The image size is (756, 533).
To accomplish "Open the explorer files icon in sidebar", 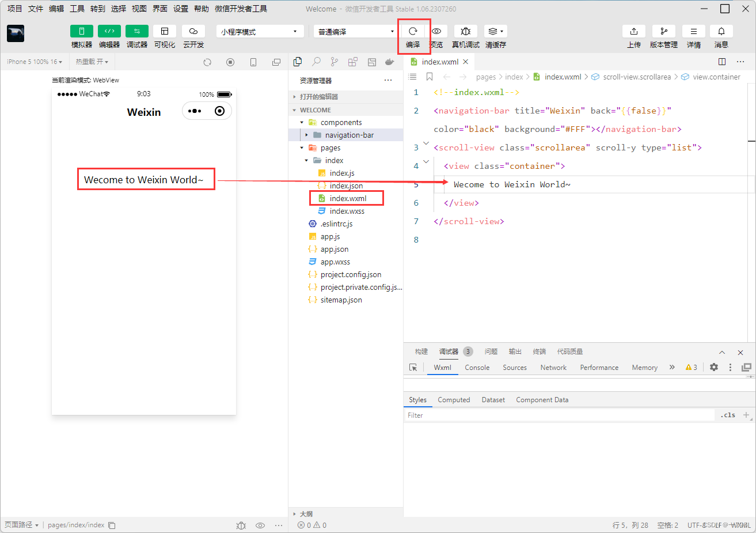I will 298,62.
